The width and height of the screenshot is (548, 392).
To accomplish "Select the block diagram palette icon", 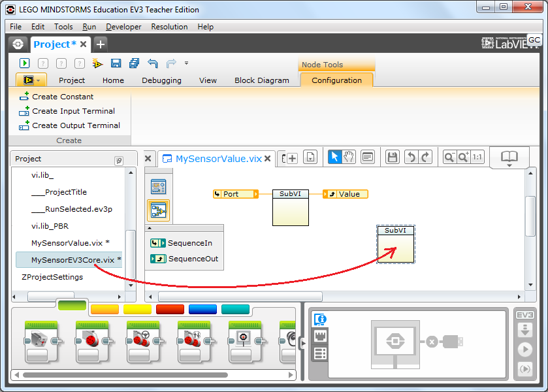I will pos(158,210).
